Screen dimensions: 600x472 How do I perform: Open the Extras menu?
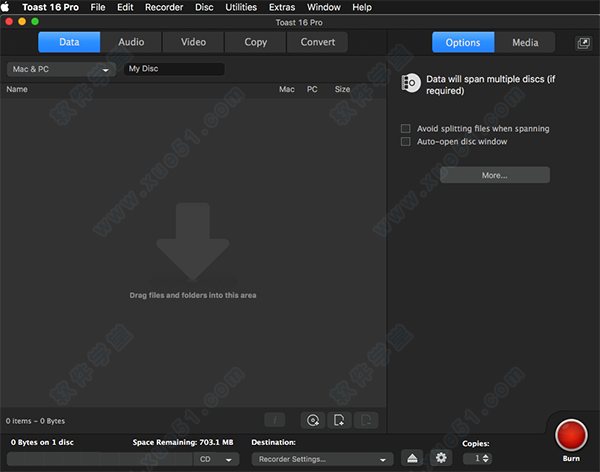(x=282, y=7)
